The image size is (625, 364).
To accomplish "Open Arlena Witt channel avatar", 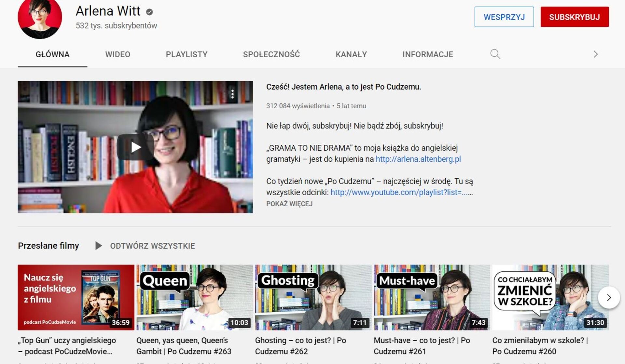I will click(40, 18).
